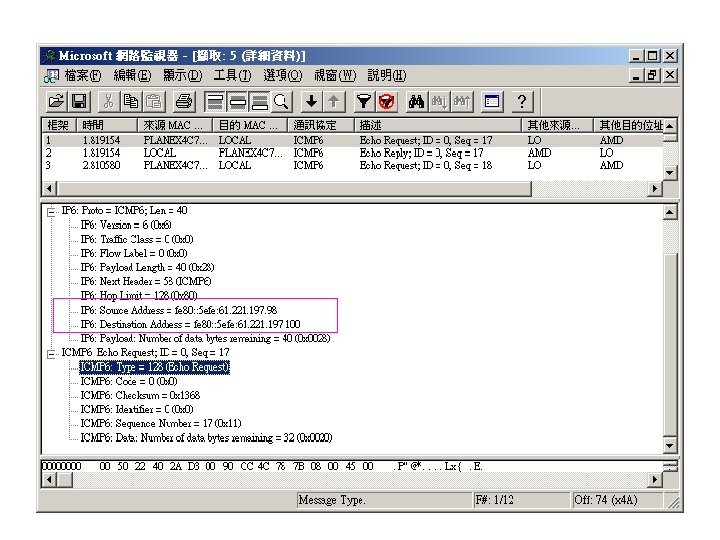The width and height of the screenshot is (720, 540).
Task: Click detail pane scroll up arrow
Action: (x=670, y=213)
